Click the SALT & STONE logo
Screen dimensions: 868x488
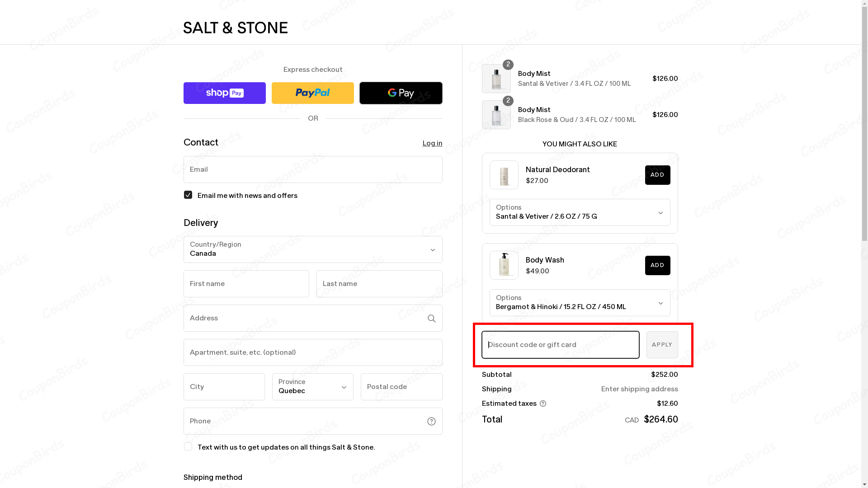pyautogui.click(x=235, y=28)
